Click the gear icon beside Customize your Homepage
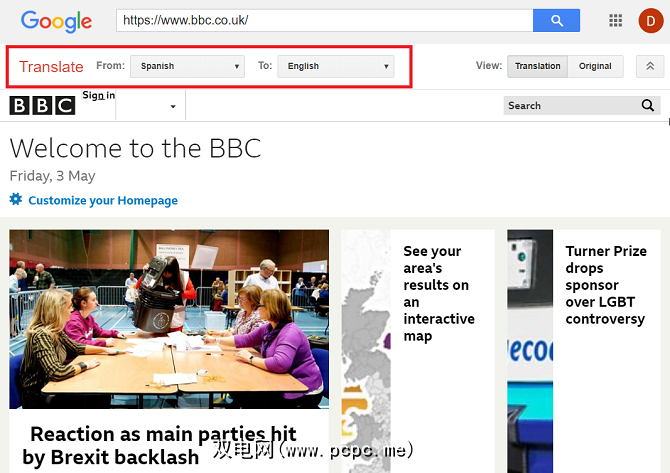The width and height of the screenshot is (670, 473). [x=16, y=199]
